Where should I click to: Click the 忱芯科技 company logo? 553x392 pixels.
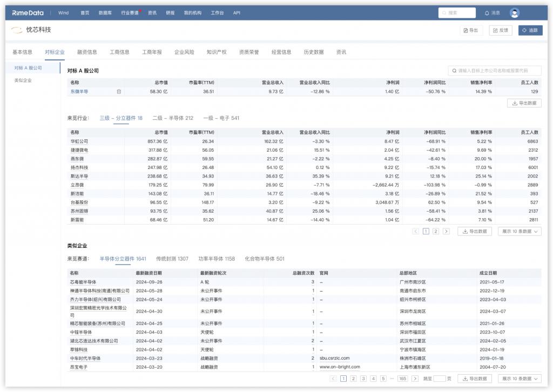17,30
